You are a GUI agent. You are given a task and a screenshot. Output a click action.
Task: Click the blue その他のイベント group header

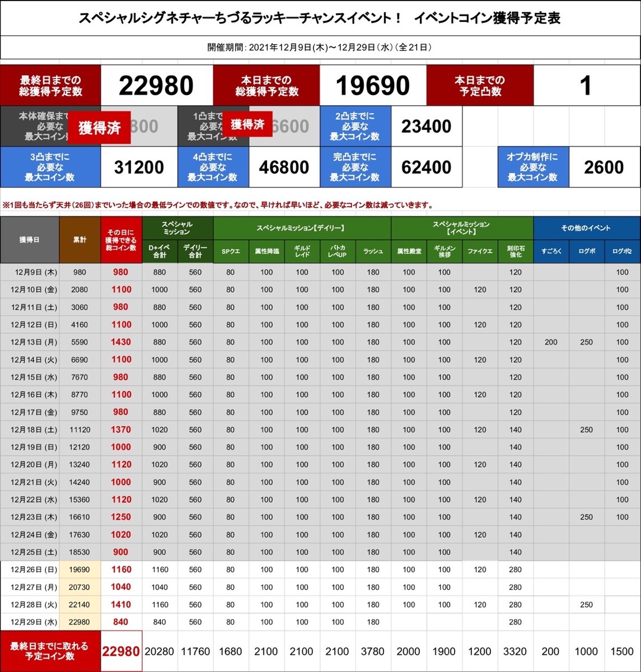click(x=586, y=228)
